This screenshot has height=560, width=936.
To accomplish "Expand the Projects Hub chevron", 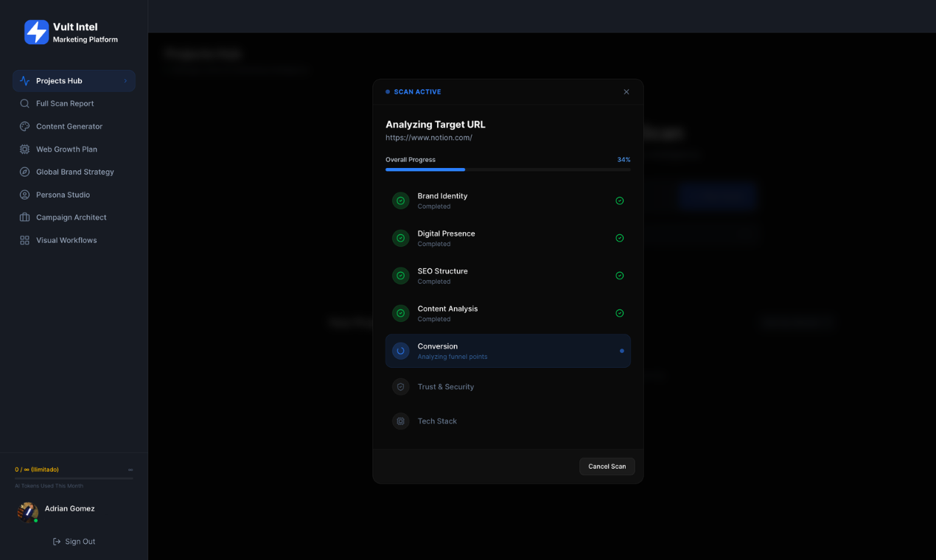I will tap(127, 80).
